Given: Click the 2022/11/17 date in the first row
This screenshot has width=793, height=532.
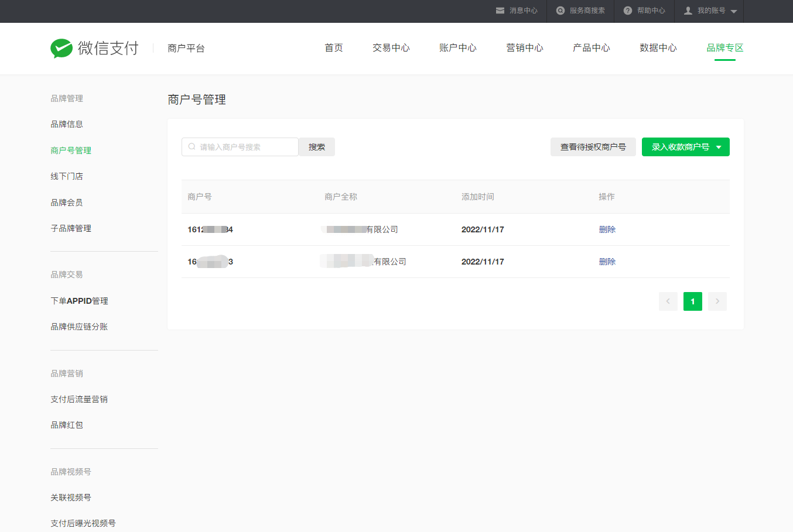Looking at the screenshot, I should (x=483, y=229).
